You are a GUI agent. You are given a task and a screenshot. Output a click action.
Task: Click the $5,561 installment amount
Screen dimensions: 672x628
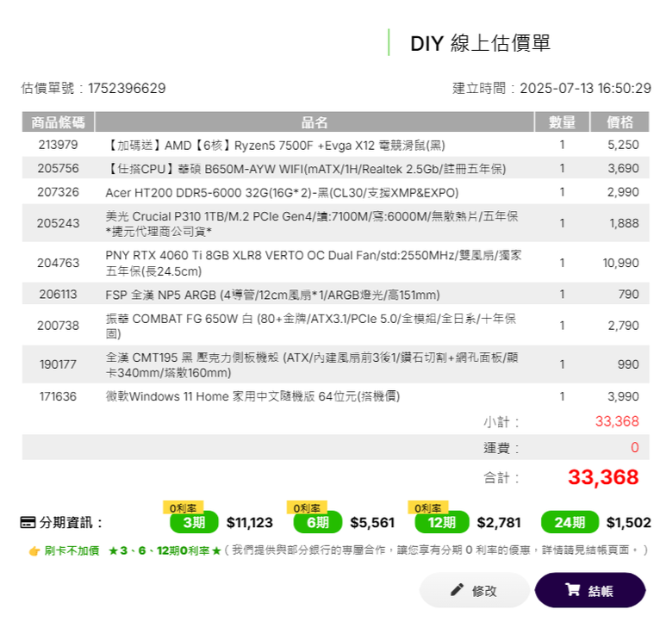pyautogui.click(x=372, y=523)
